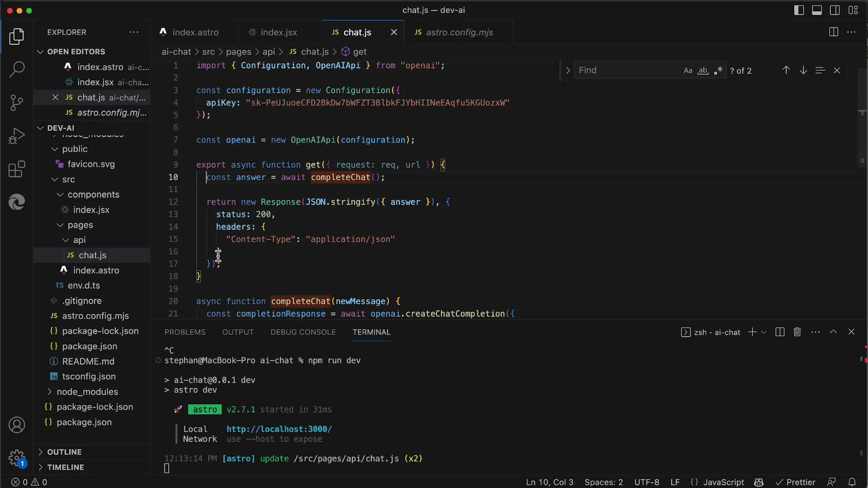Switch to the astro.config.mjs editor tab
868x488 pixels.
click(x=459, y=32)
